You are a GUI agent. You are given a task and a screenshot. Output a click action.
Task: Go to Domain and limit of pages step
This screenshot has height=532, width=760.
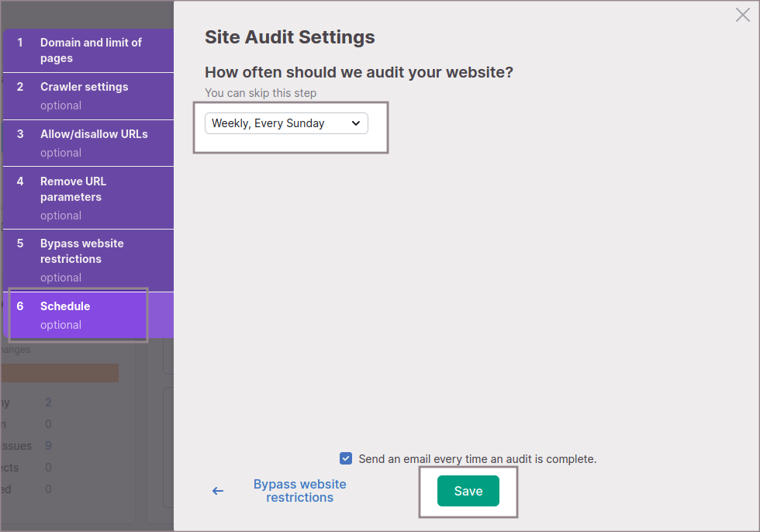[91, 50]
